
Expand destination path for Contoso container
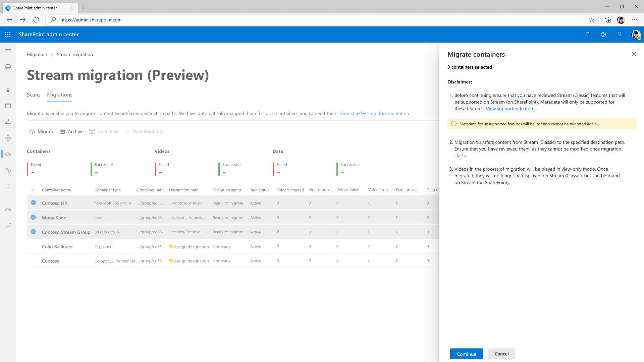[189, 261]
